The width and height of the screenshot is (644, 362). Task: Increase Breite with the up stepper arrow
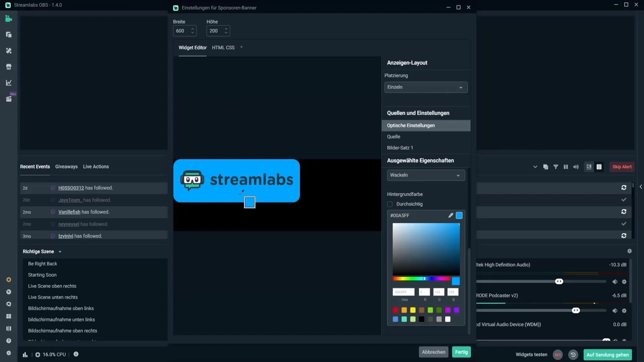click(x=193, y=29)
